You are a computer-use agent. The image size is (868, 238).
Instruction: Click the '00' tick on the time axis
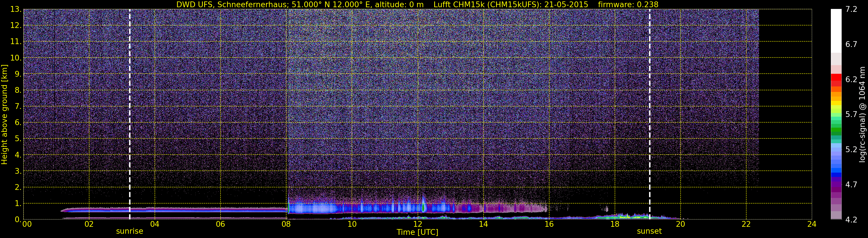27,224
